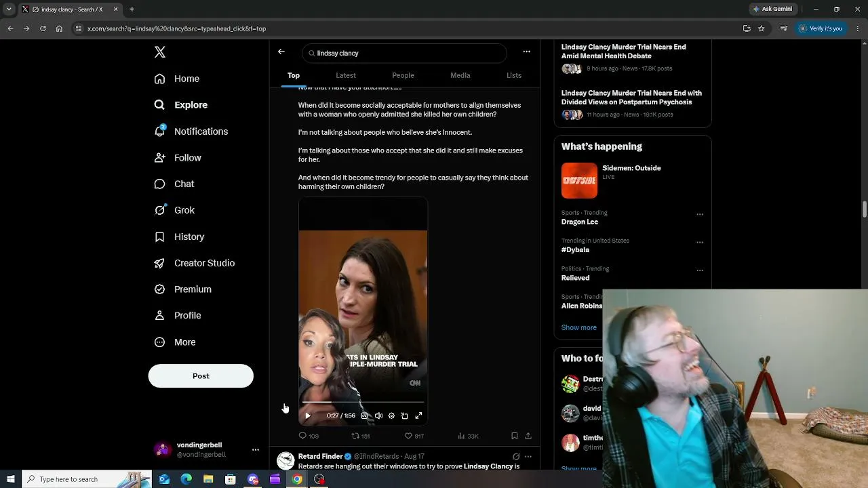Bookmark the video post
This screenshot has height=488, width=868.
coord(515,436)
